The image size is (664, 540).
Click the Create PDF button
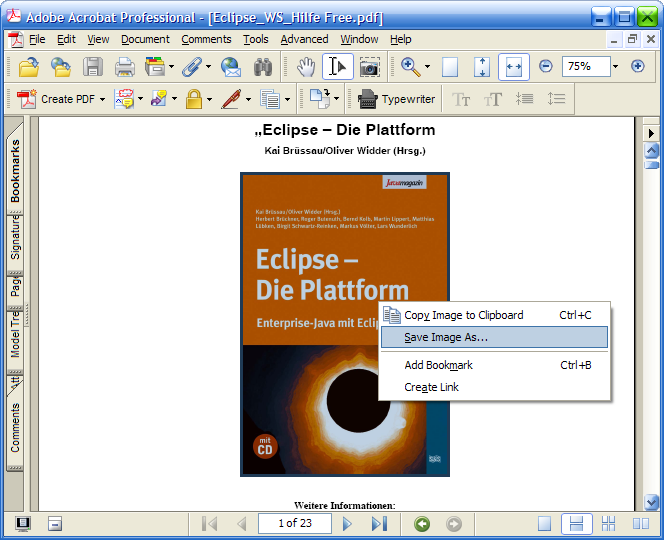[55, 99]
